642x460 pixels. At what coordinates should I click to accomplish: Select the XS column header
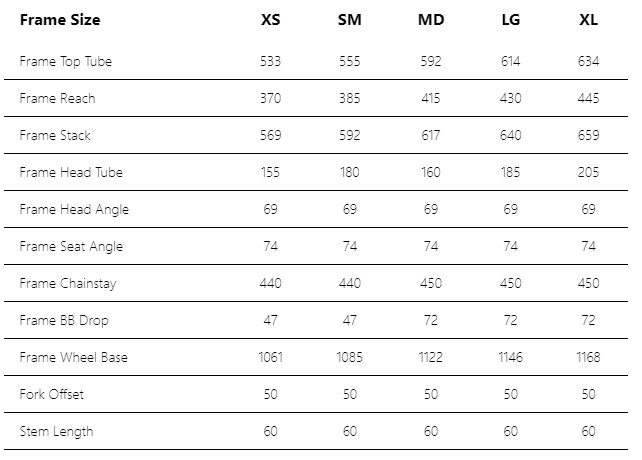271,20
